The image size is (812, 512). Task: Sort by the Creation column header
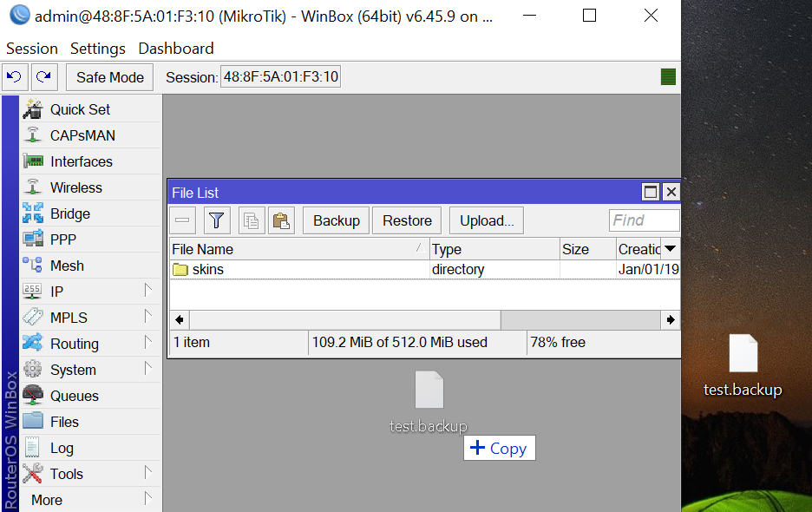[639, 249]
